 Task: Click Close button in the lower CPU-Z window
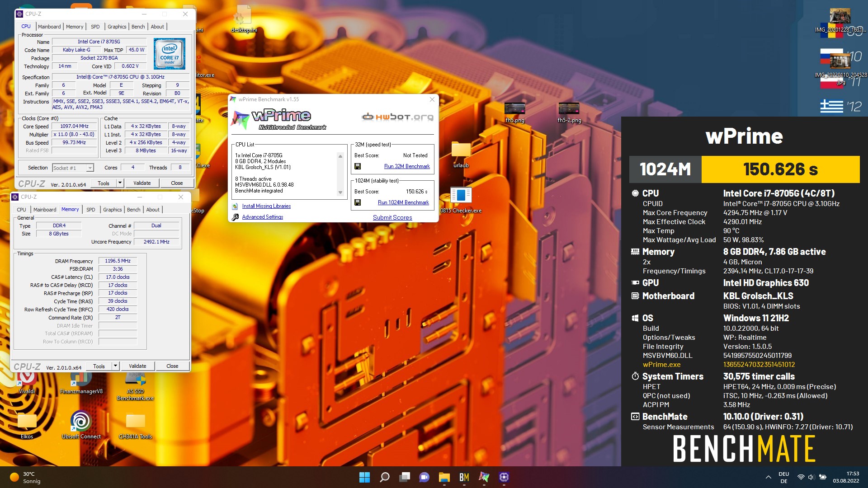coord(172,366)
